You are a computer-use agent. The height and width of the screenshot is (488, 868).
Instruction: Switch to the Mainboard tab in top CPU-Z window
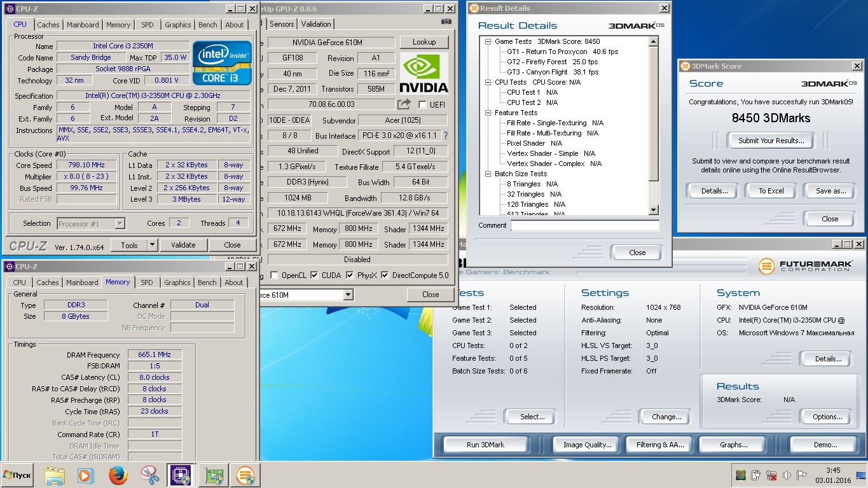(x=83, y=25)
